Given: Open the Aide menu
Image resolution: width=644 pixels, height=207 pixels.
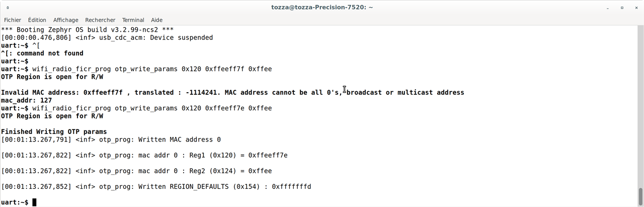Looking at the screenshot, I should (x=156, y=20).
